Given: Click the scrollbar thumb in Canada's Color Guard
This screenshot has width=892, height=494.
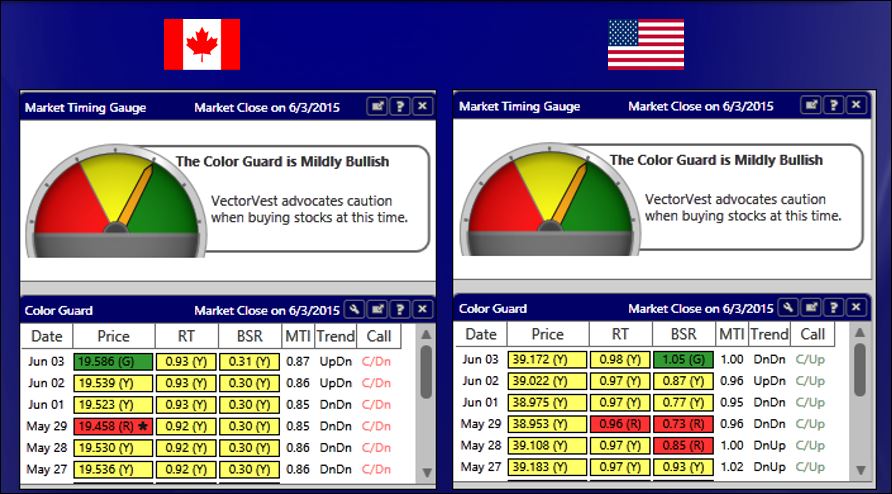Looking at the screenshot, I should (x=427, y=372).
